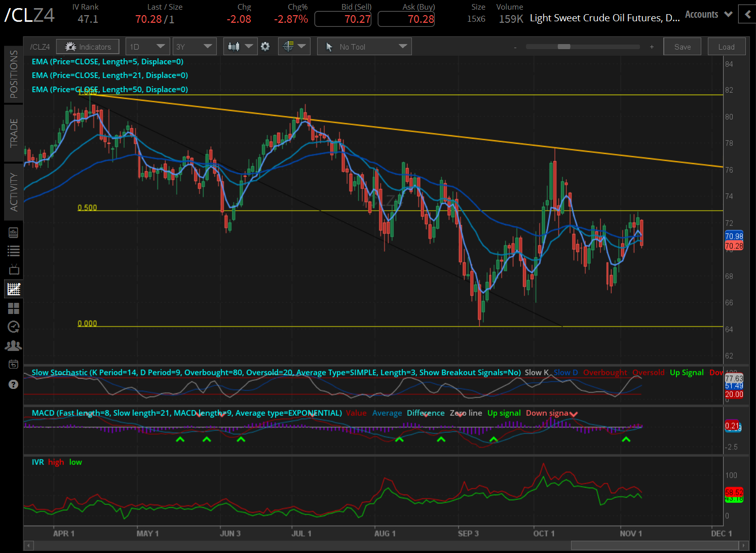The width and height of the screenshot is (756, 553).
Task: Open the 1D timeframe dropdown
Action: pos(147,46)
